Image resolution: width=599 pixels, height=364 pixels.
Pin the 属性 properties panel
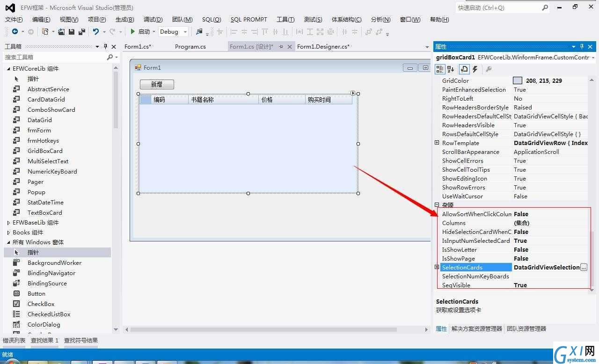(582, 46)
